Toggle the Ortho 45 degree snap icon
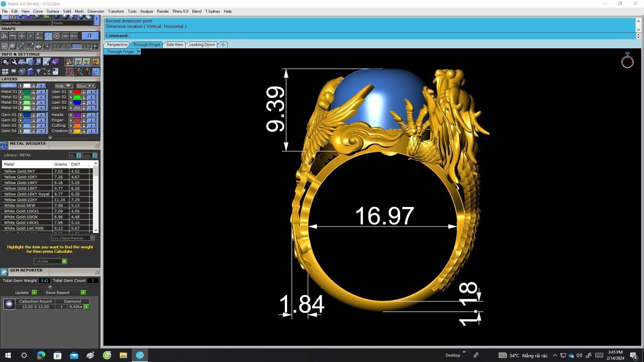Viewport: 644px width, 362px height. point(31,46)
